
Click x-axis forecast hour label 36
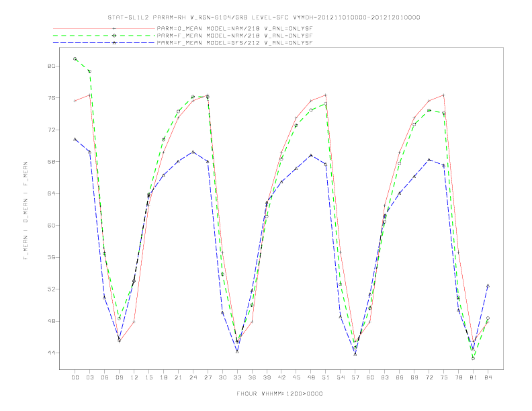pos(252,377)
